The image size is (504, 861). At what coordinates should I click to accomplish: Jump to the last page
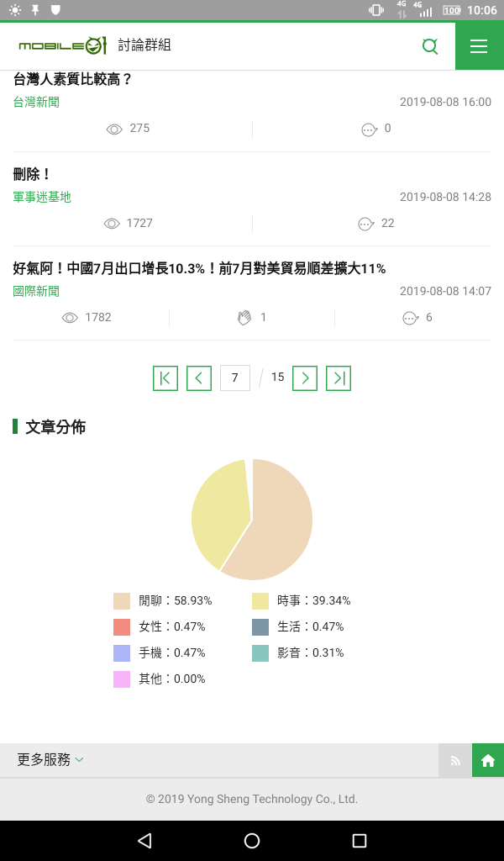[x=339, y=378]
